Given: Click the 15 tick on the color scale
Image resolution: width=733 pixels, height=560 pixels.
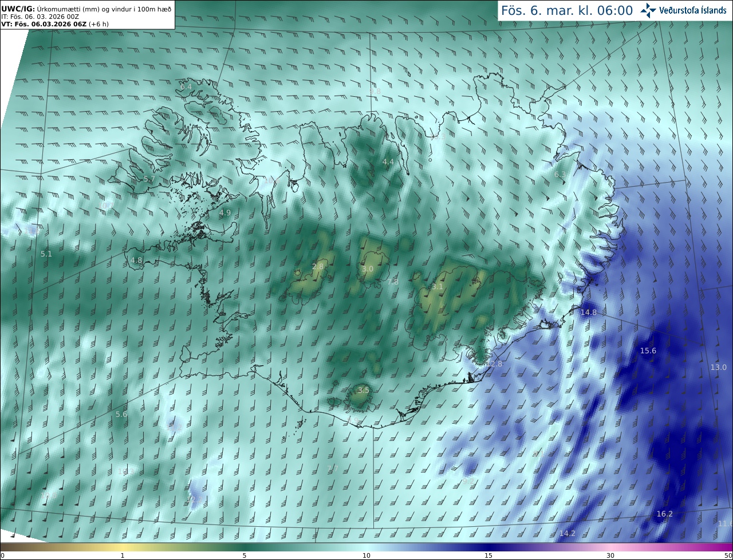Looking at the screenshot, I should [x=488, y=555].
